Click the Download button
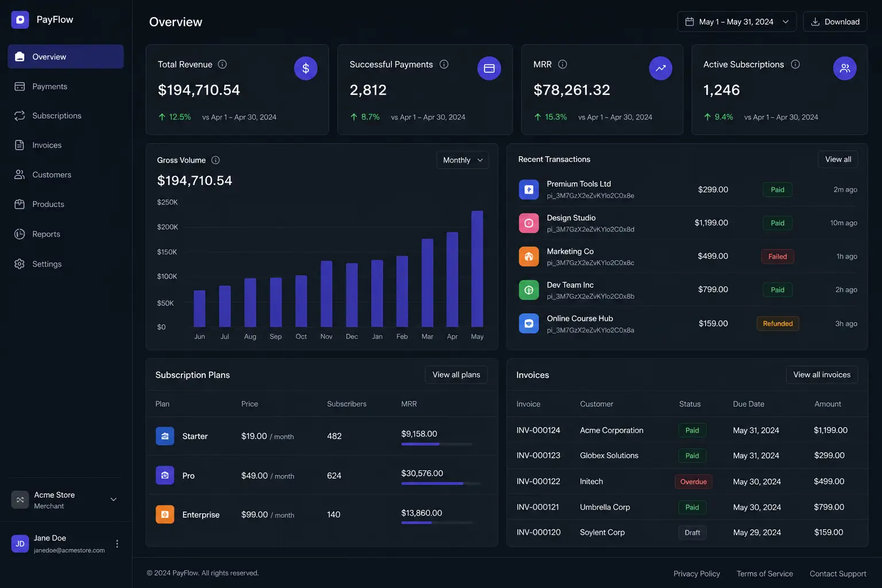 835,22
